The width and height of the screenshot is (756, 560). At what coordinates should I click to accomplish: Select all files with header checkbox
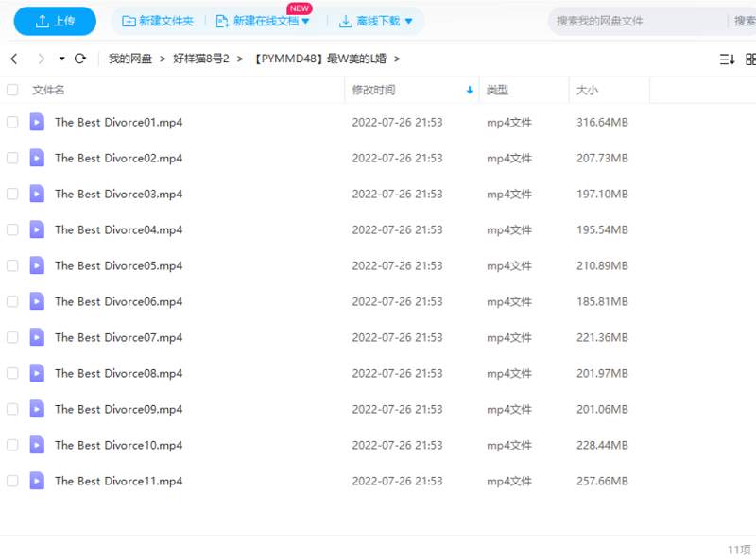point(12,91)
